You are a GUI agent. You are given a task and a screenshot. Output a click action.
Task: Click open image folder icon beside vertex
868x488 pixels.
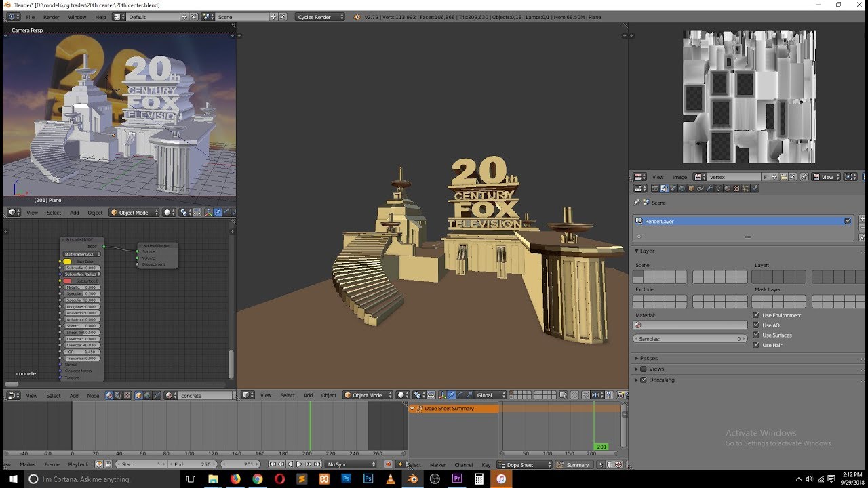coord(783,177)
